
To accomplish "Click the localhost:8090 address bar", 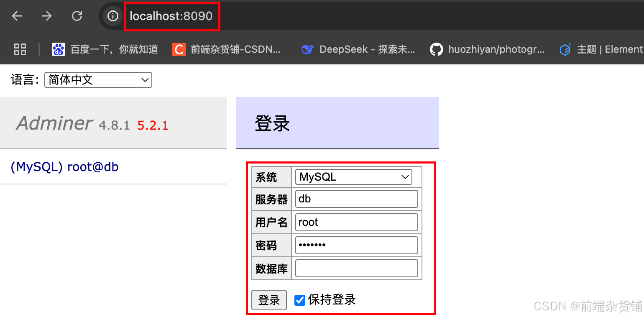I will pos(171,16).
